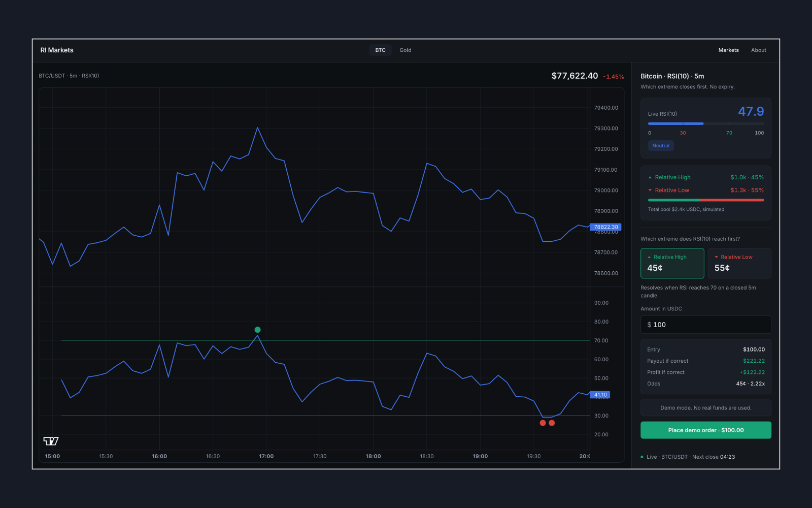Choose the Relative Low 55¢ option
The width and height of the screenshot is (812, 508).
[739, 263]
